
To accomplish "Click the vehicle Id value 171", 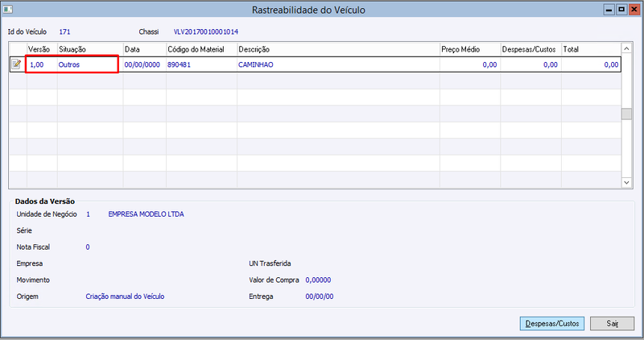I will click(64, 31).
